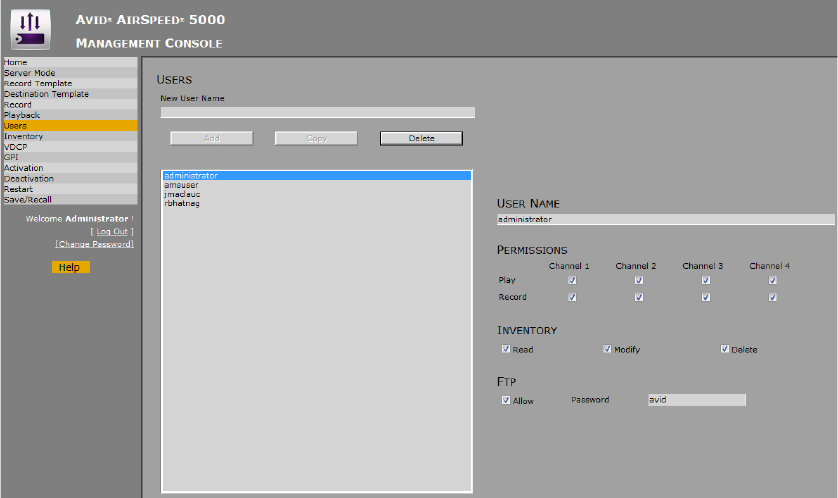
Task: Open the Activation page
Action: click(x=70, y=168)
